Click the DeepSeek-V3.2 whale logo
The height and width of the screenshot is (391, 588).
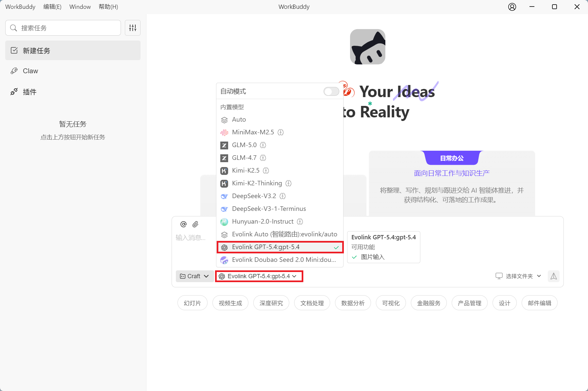224,196
